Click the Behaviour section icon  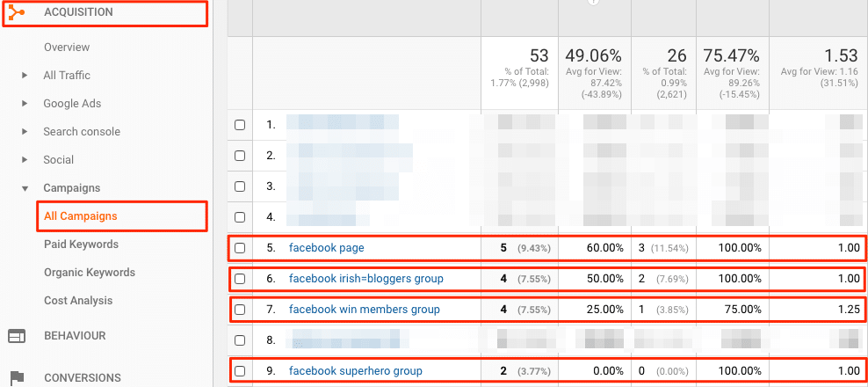pyautogui.click(x=17, y=336)
